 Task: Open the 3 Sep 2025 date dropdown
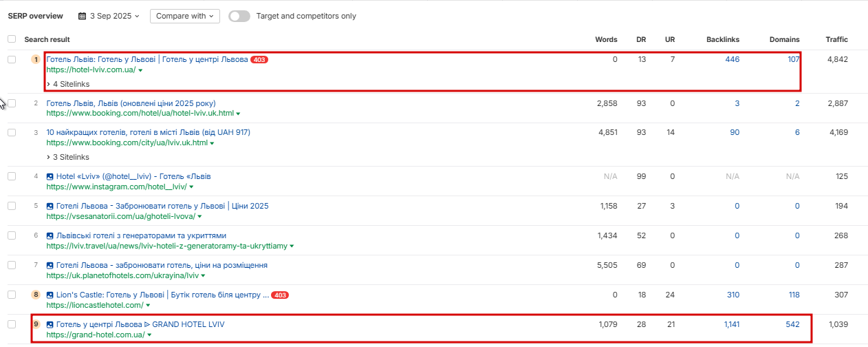coord(109,16)
